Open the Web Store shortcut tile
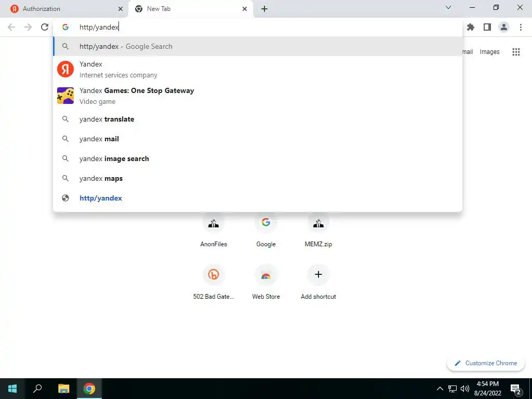The image size is (532, 399). [x=266, y=282]
